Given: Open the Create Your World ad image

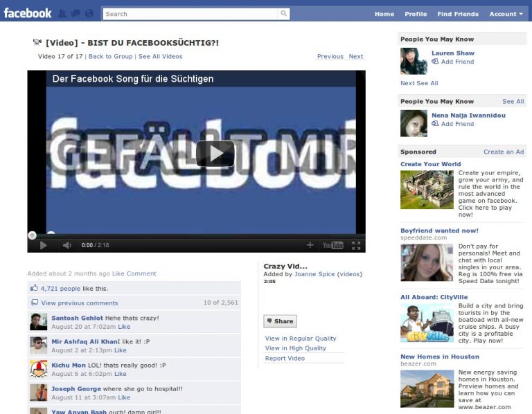Looking at the screenshot, I should click(x=427, y=190).
